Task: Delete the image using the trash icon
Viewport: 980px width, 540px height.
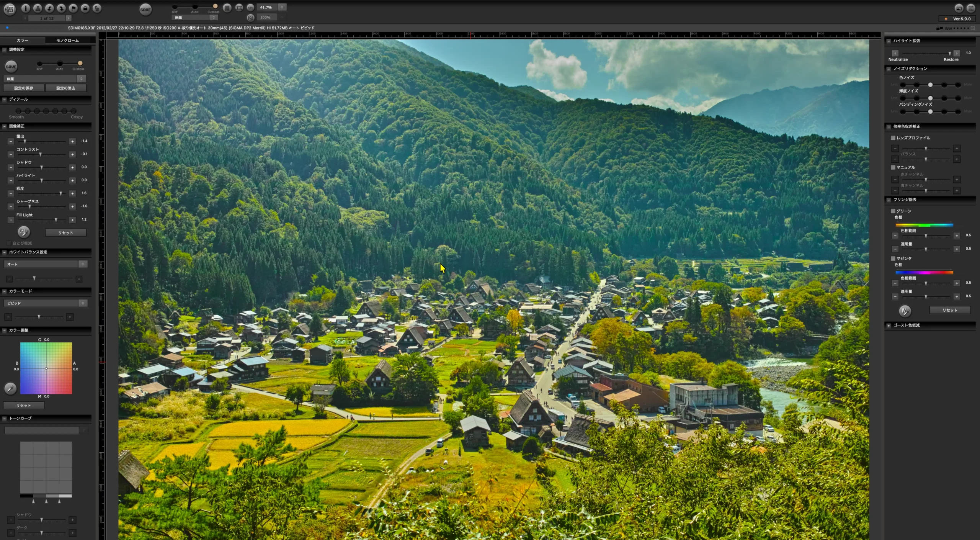Action: [x=97, y=8]
